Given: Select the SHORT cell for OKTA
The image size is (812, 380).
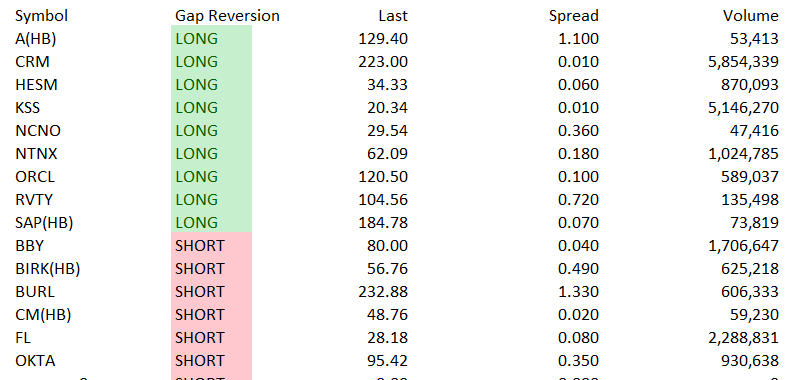Looking at the screenshot, I should (211, 360).
